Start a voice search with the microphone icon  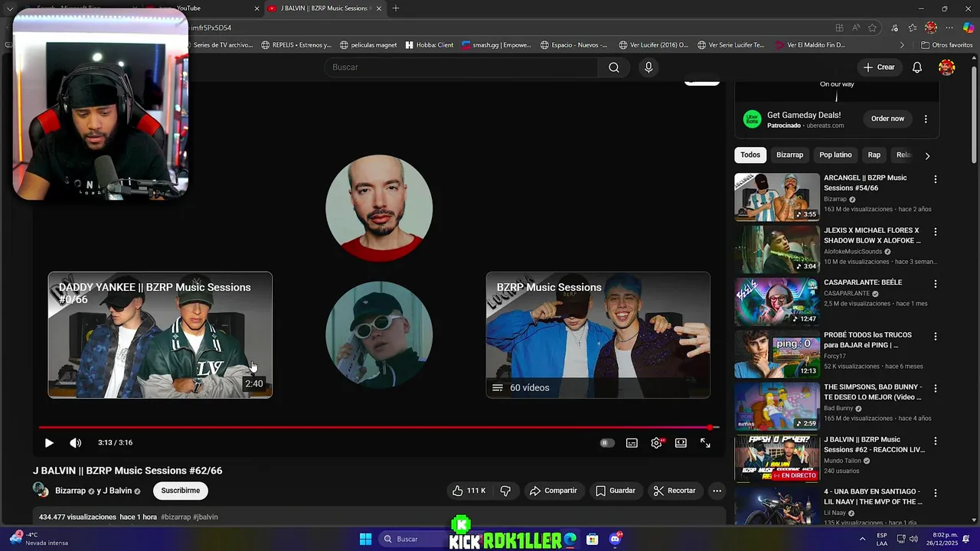click(x=648, y=67)
